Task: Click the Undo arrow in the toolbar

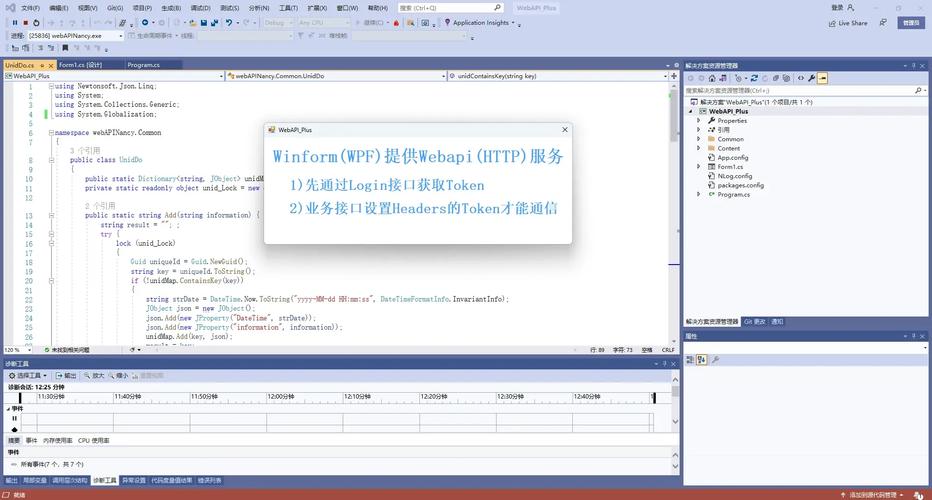Action: pos(229,22)
